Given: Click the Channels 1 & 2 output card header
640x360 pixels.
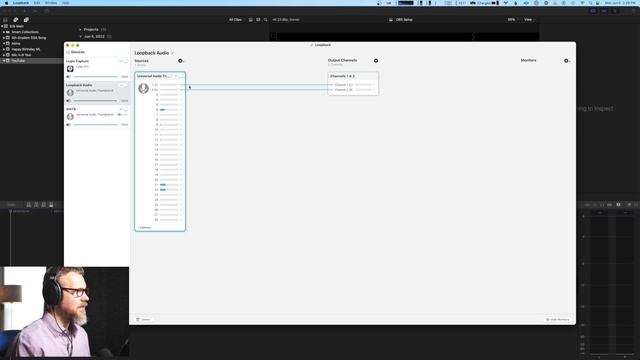Looking at the screenshot, I should (353, 76).
